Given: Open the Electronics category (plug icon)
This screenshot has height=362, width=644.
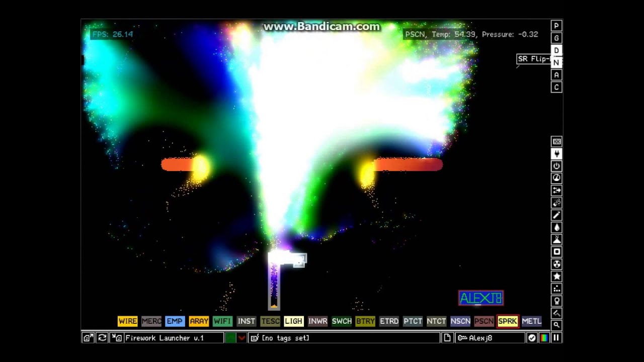Looking at the screenshot, I should click(556, 154).
